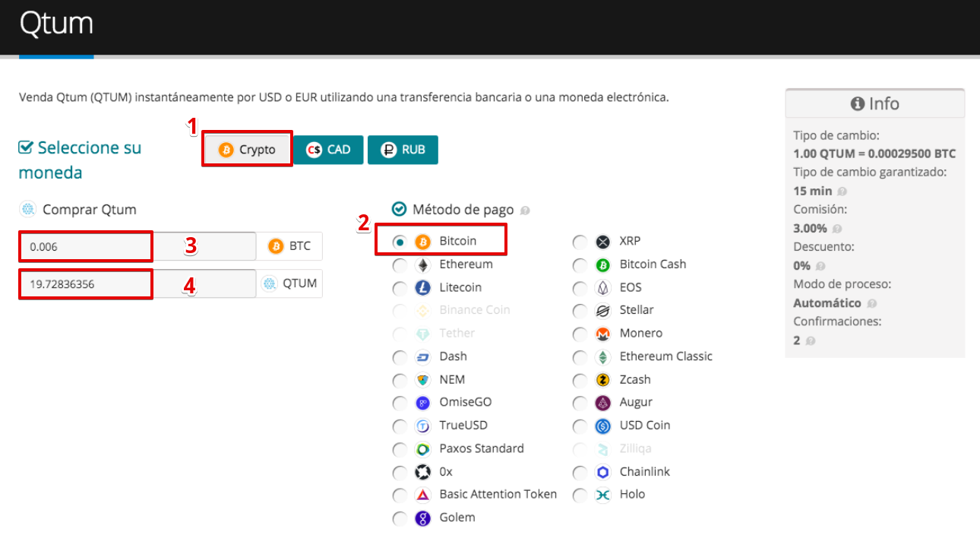
Task: Select the OmiseGO payment radio button
Action: click(x=400, y=403)
